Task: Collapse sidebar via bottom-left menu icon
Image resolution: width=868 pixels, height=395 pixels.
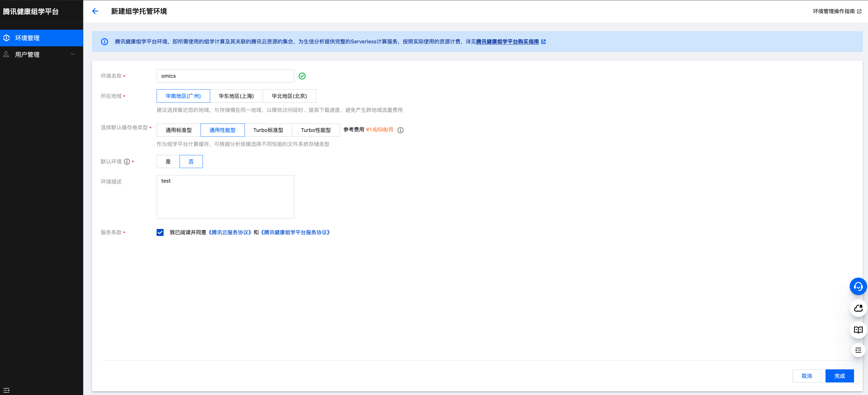Action: tap(6, 390)
